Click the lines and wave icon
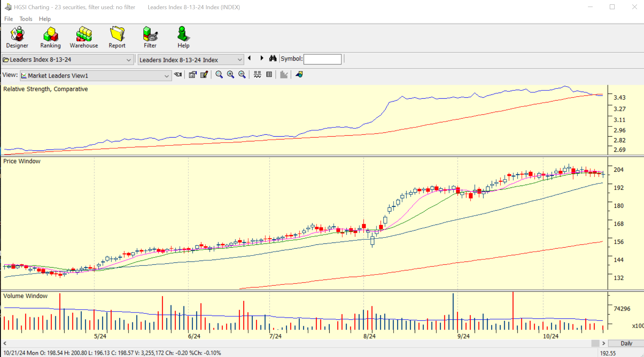The width and height of the screenshot is (644, 357). tap(257, 75)
